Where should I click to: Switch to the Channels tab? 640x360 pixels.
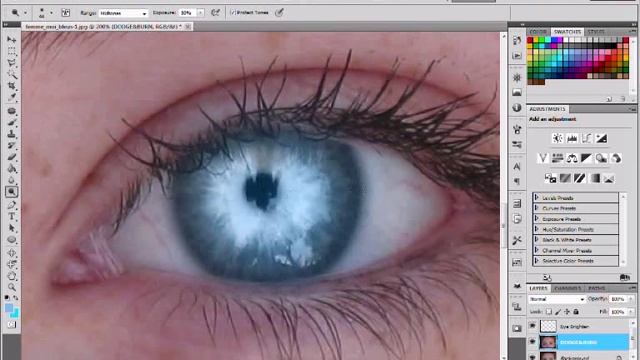567,288
